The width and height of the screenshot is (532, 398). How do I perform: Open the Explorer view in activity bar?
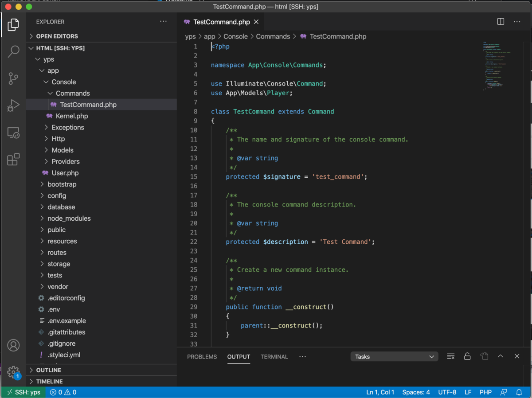click(13, 24)
